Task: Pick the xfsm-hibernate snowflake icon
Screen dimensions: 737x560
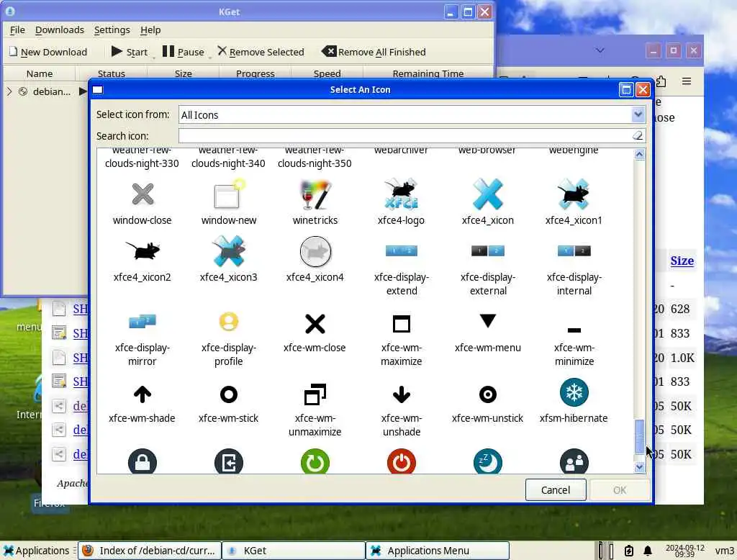Action: (574, 392)
